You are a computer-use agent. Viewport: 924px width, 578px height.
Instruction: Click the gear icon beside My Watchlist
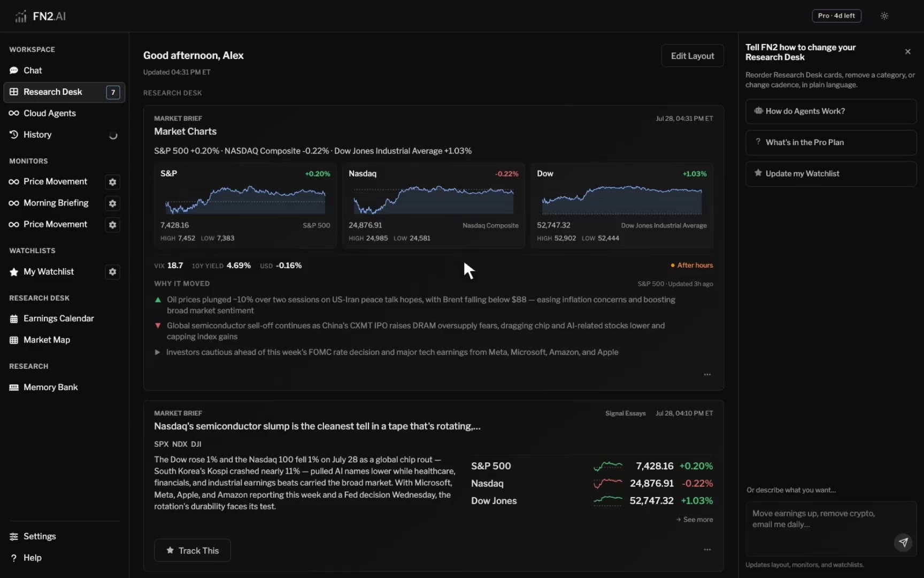(x=112, y=272)
